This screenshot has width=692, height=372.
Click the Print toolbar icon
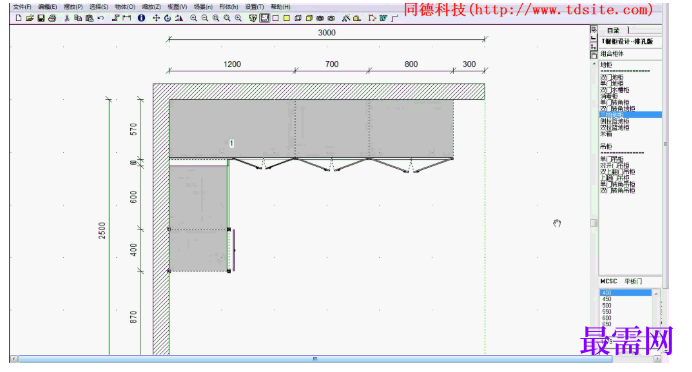[52, 18]
